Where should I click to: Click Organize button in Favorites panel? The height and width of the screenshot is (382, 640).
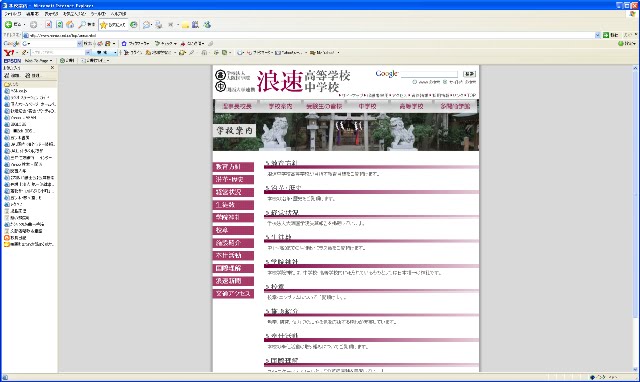pyautogui.click(x=32, y=76)
